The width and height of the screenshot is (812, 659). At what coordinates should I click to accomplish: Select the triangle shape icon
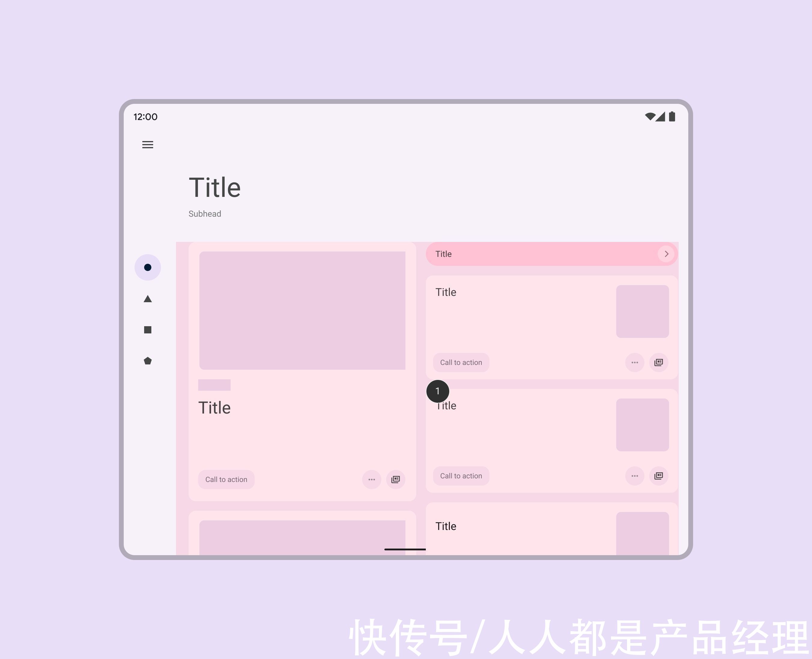[147, 299]
